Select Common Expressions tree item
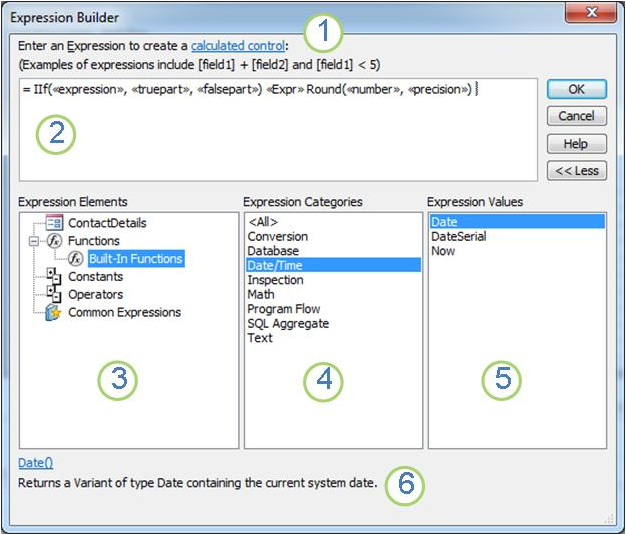 (125, 312)
